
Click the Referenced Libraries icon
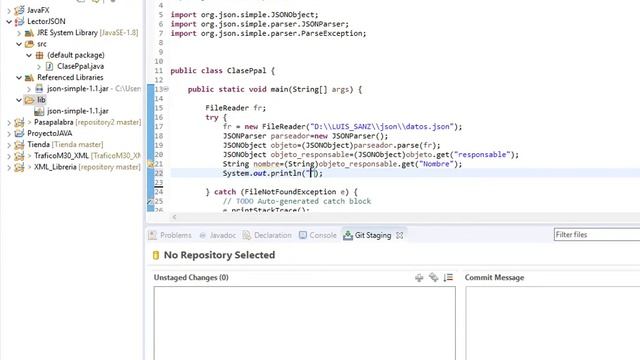click(x=29, y=78)
